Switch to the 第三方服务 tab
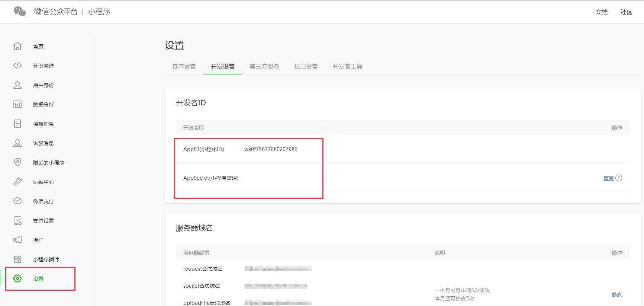Viewport: 644px width, 306px height. point(264,66)
